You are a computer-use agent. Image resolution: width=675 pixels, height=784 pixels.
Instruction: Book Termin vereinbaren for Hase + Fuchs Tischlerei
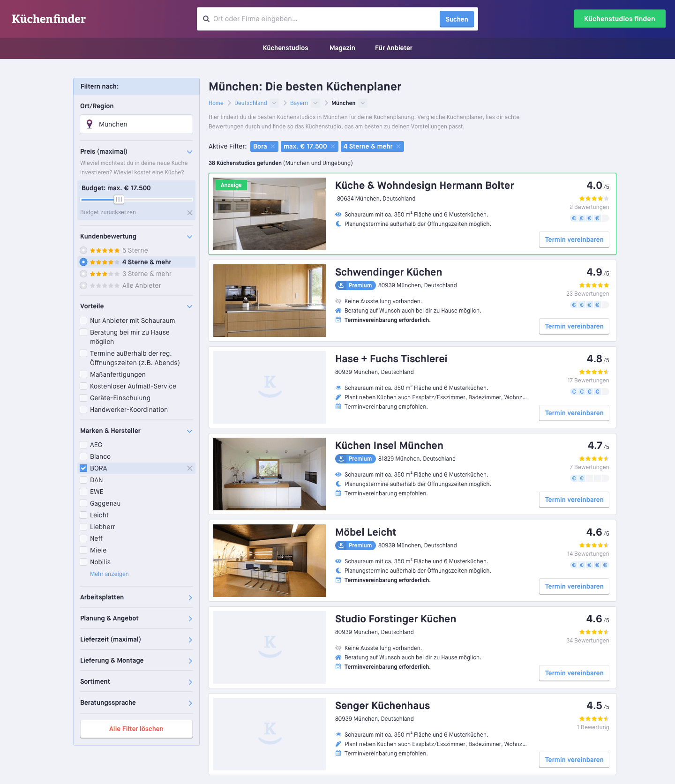[x=574, y=413]
